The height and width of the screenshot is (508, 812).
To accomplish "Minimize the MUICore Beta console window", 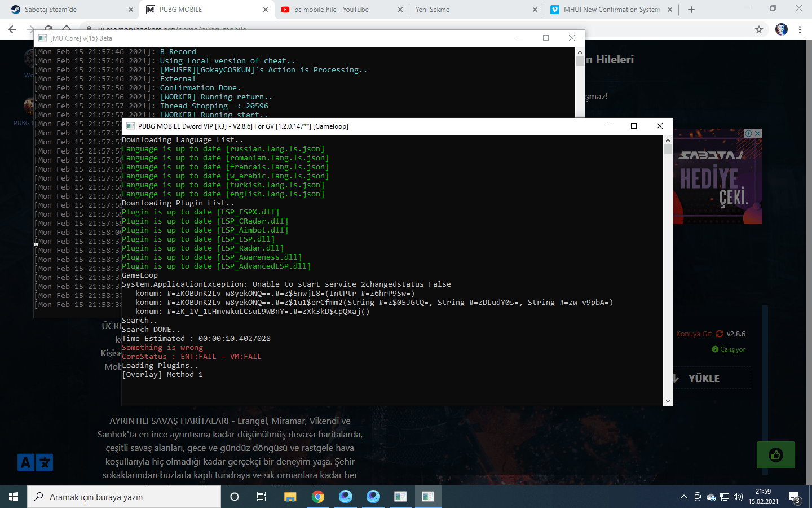I will coord(520,38).
